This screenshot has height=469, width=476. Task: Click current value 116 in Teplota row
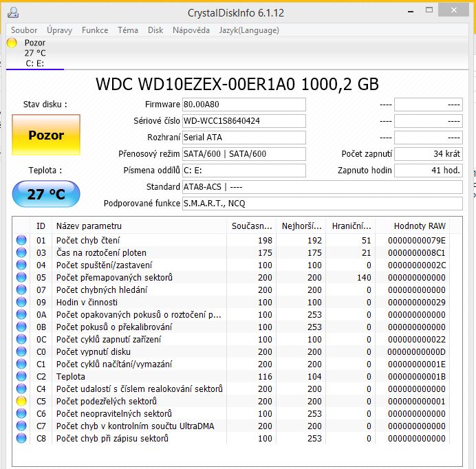[265, 377]
